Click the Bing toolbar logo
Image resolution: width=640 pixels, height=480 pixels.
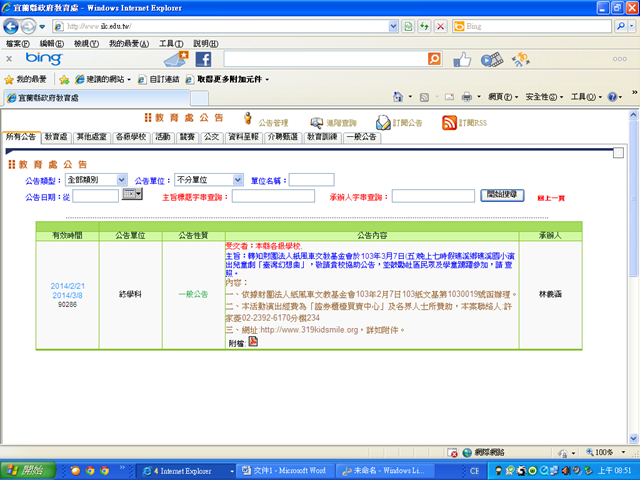(x=44, y=59)
